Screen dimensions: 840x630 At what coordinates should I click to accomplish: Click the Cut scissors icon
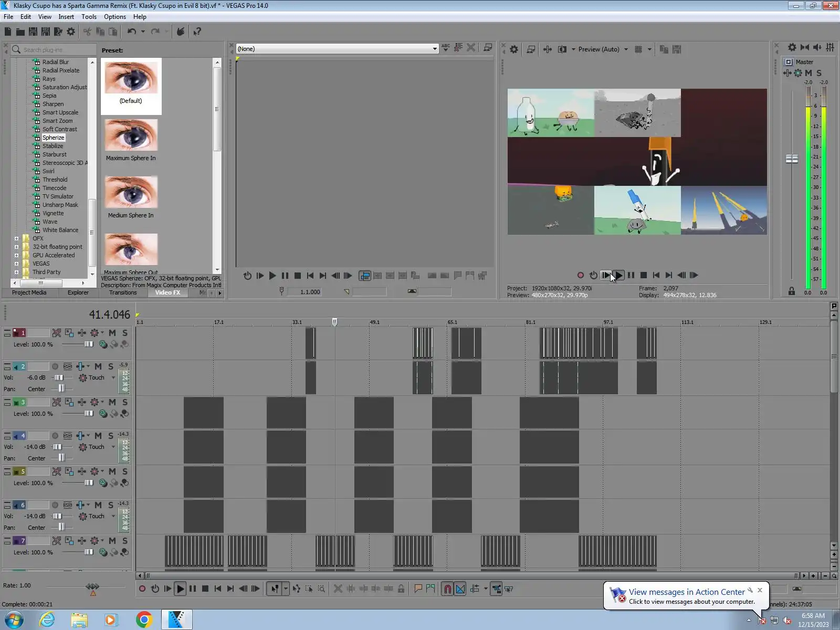pyautogui.click(x=87, y=31)
